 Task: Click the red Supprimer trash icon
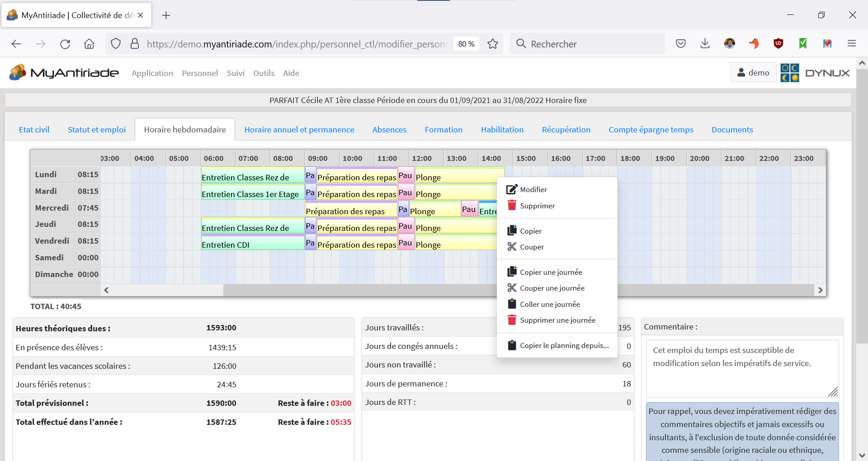click(x=511, y=205)
